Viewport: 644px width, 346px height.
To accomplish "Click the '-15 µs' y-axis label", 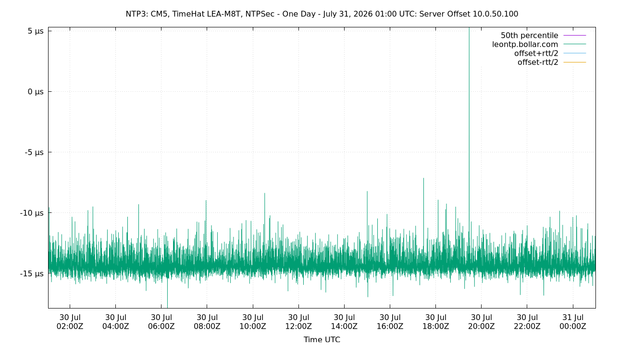I will [x=32, y=273].
